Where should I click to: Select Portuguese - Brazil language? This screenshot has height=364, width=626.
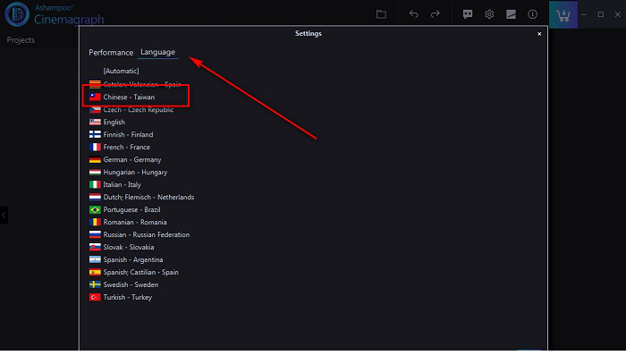tap(124, 209)
